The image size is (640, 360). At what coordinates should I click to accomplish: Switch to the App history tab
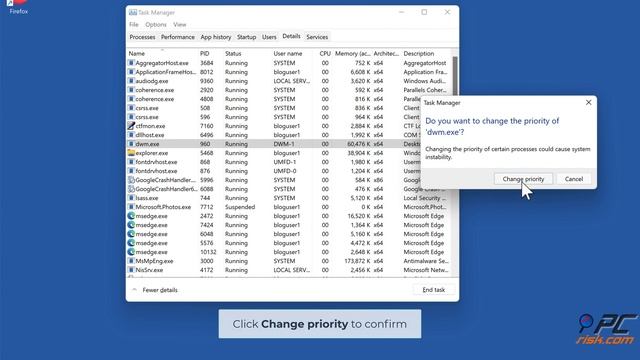coord(216,37)
